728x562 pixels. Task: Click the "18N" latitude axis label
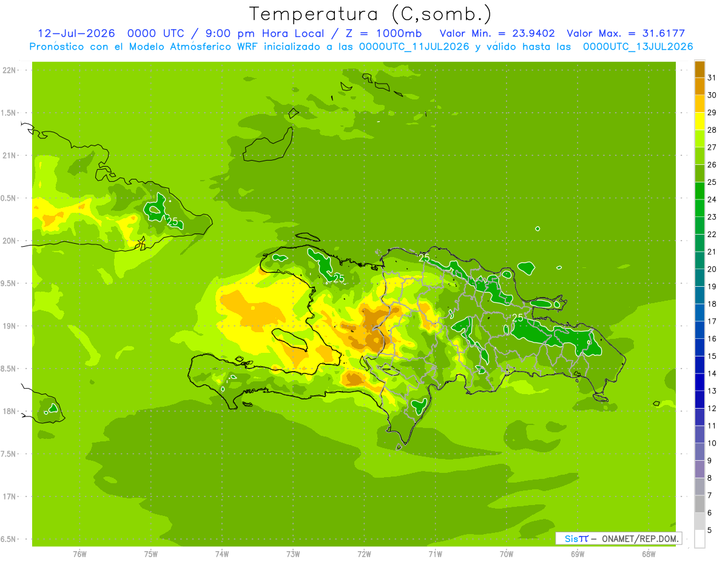click(x=10, y=411)
